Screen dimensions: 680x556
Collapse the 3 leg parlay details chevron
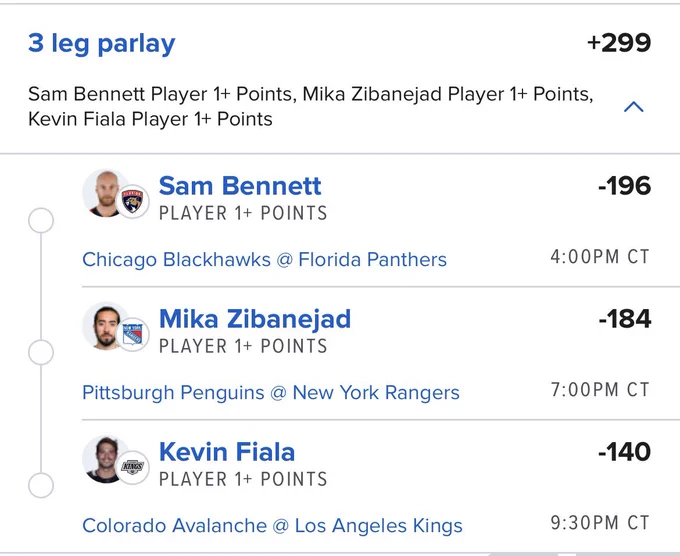(634, 106)
